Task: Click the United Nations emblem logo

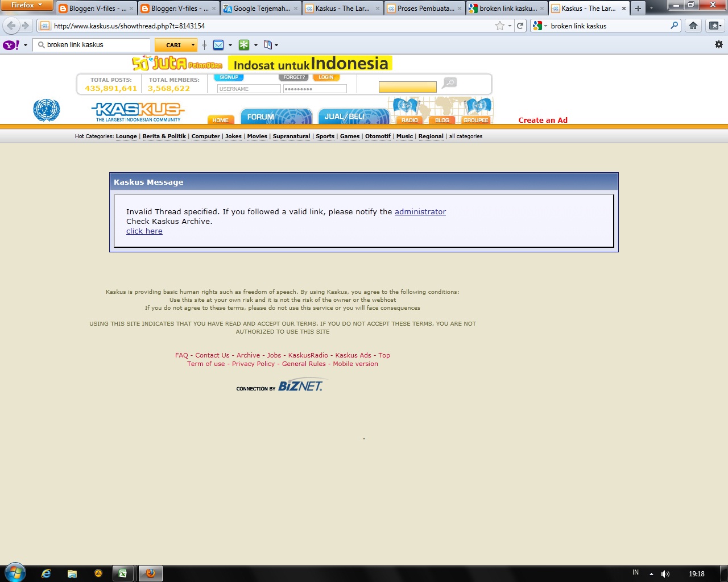Action: click(x=47, y=110)
